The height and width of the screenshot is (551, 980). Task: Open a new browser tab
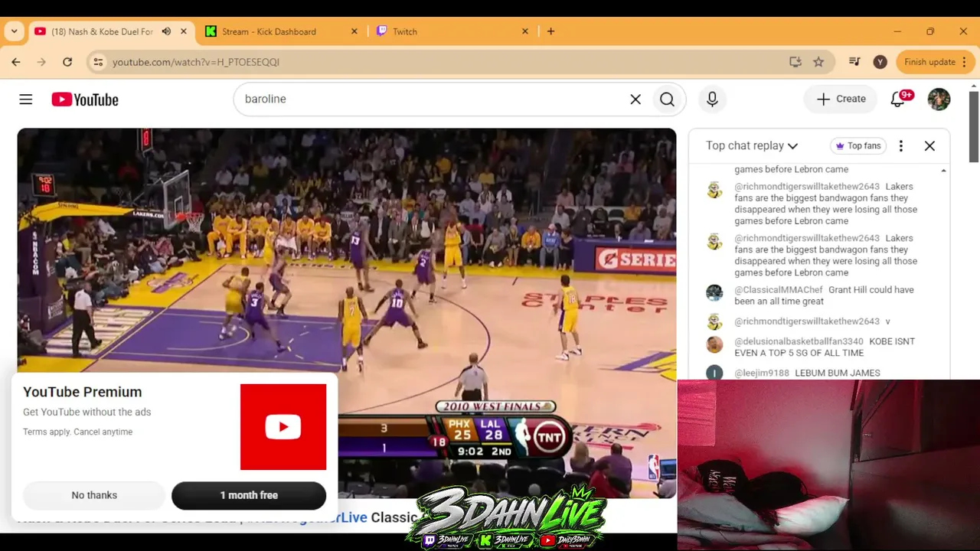click(550, 31)
